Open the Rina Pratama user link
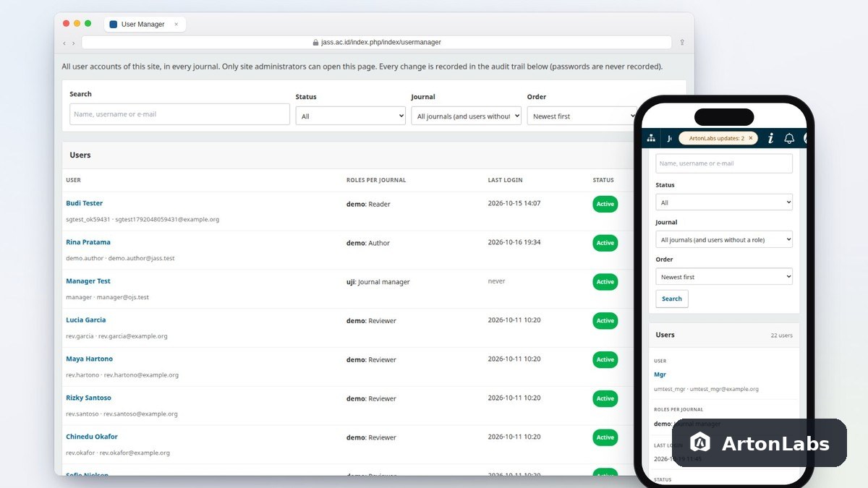Image resolution: width=868 pixels, height=488 pixels. pos(88,242)
